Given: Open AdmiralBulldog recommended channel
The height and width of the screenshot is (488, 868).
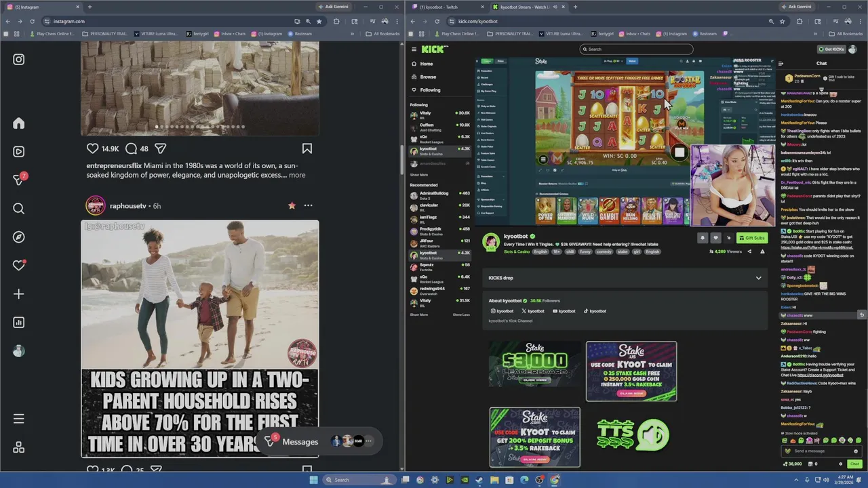Looking at the screenshot, I should [x=440, y=195].
